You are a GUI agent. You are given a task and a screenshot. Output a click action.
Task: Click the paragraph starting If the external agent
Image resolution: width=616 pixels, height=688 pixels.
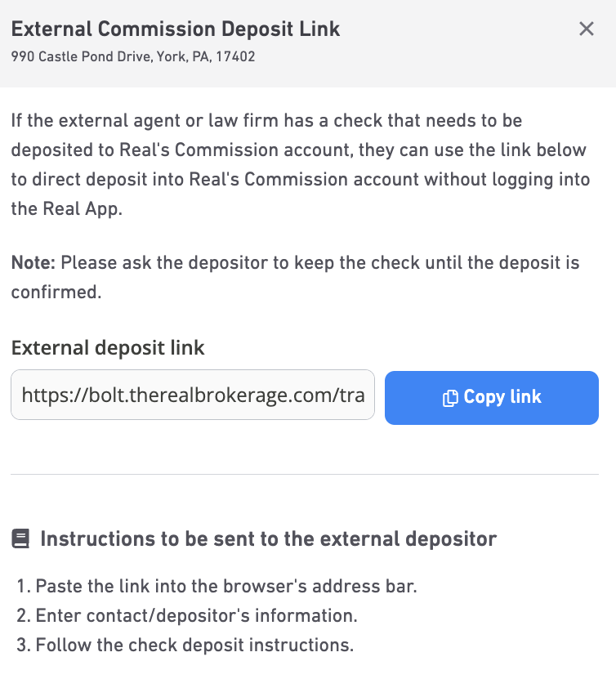301,164
